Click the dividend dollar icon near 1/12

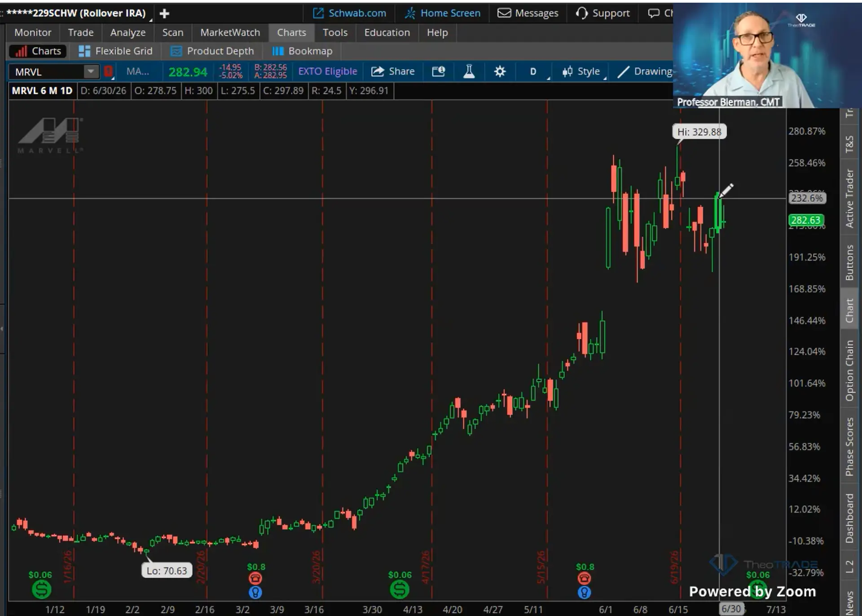tap(41, 589)
